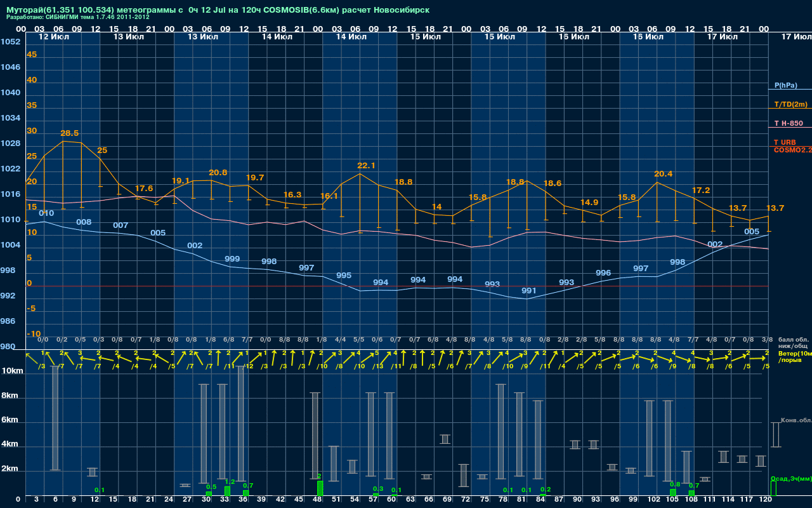Click the tall green precipitation bar at hour 48
This screenshot has height=508, width=812.
320,488
